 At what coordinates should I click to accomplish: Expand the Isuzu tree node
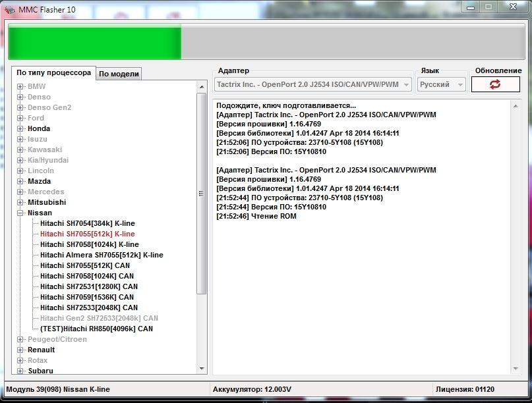click(x=20, y=139)
